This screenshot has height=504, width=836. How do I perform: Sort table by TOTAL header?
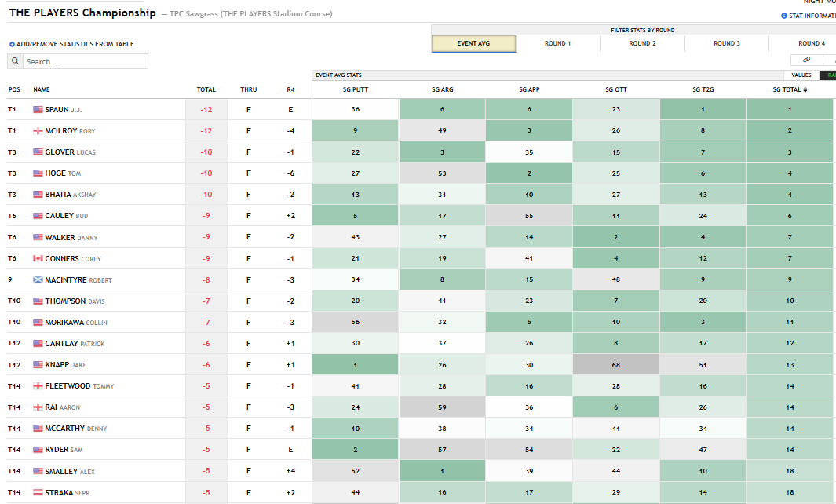coord(206,89)
